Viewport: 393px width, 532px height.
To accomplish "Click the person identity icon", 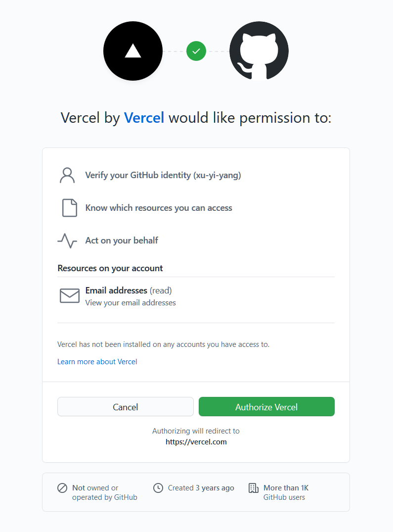I will [x=67, y=175].
